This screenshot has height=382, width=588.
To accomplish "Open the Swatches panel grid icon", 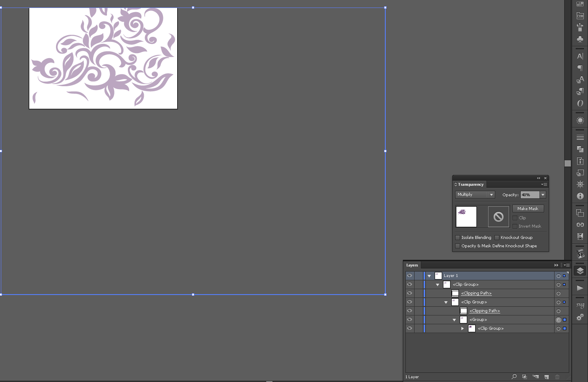I will coord(580,4).
